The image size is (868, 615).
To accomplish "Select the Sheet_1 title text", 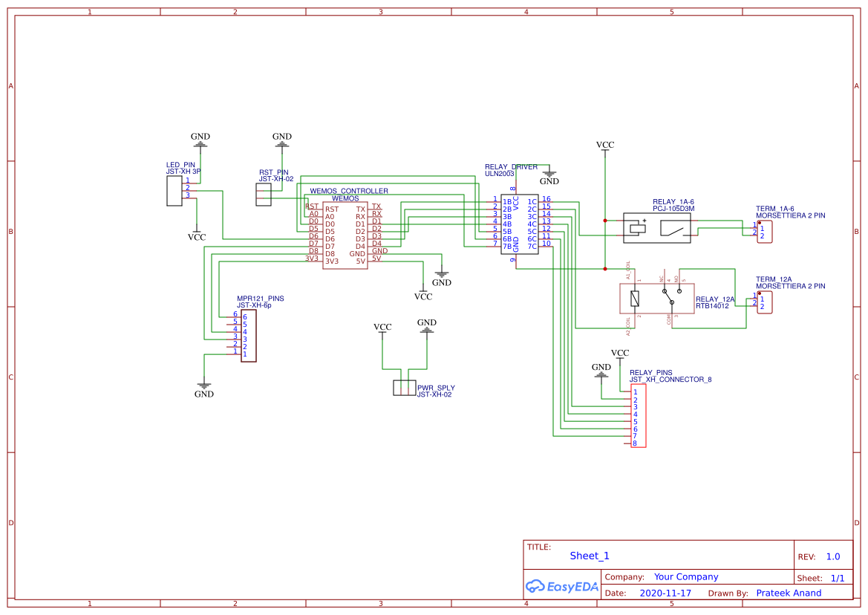I will tap(589, 556).
